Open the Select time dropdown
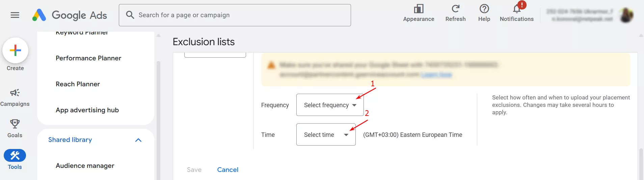644x180 pixels. (326, 135)
